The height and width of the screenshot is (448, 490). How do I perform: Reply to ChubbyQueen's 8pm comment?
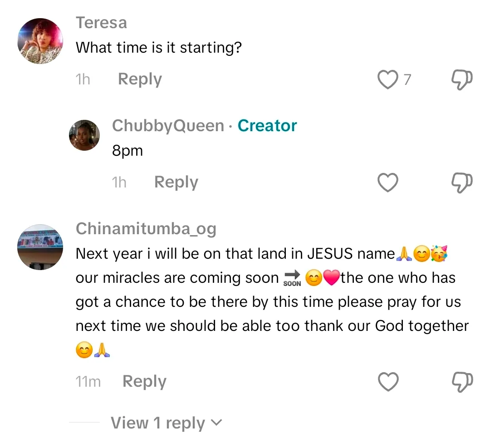[x=176, y=182]
